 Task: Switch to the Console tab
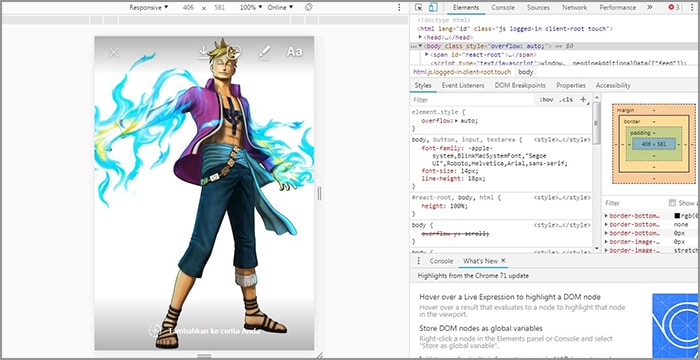tap(503, 8)
